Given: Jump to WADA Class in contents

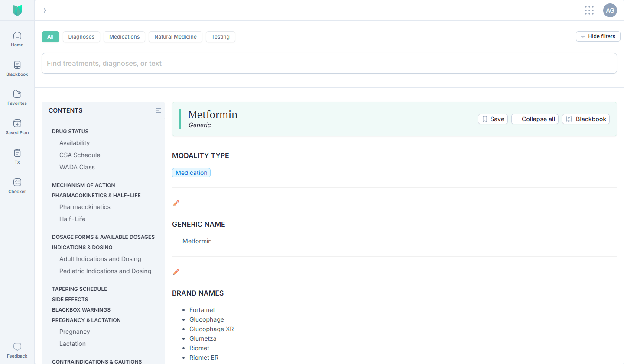Looking at the screenshot, I should [x=77, y=167].
